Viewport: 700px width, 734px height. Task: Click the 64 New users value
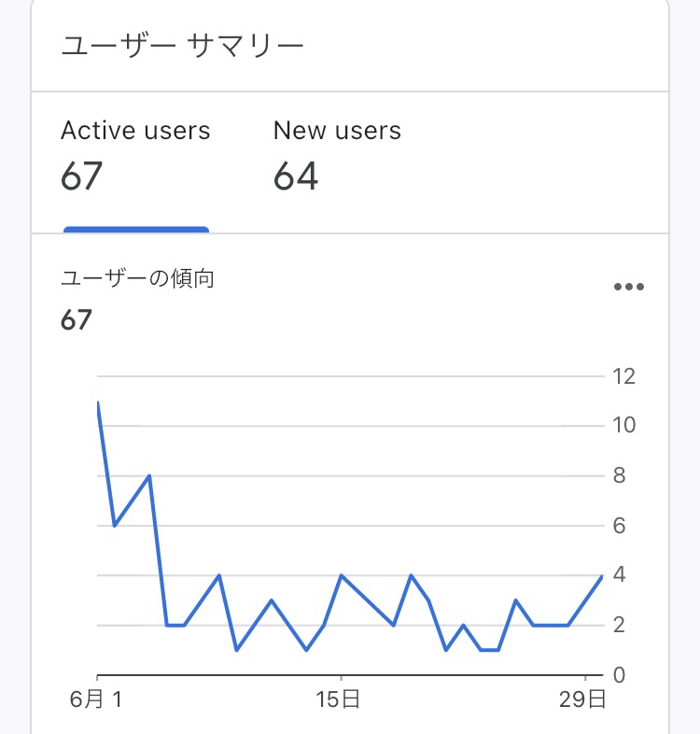tap(296, 176)
